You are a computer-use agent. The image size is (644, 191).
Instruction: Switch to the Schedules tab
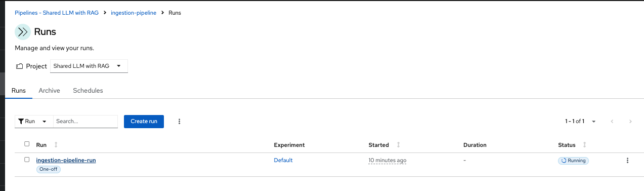(x=88, y=91)
